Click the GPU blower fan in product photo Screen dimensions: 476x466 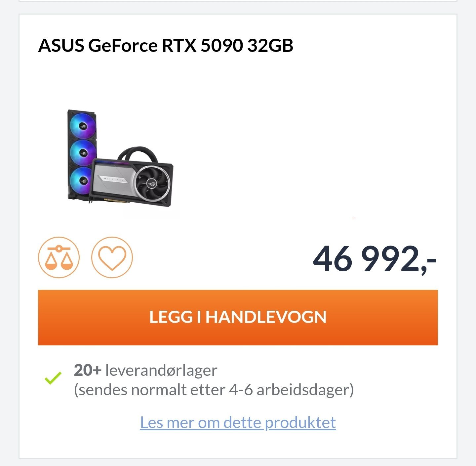(152, 182)
